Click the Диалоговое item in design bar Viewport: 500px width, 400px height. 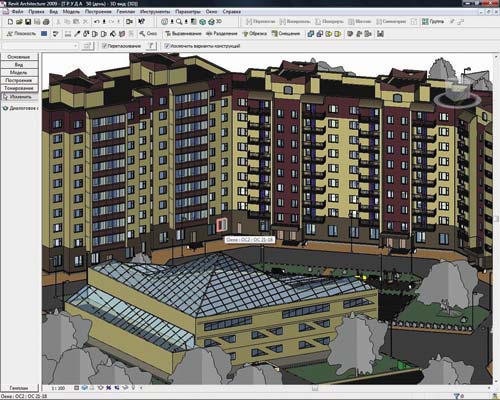20,108
